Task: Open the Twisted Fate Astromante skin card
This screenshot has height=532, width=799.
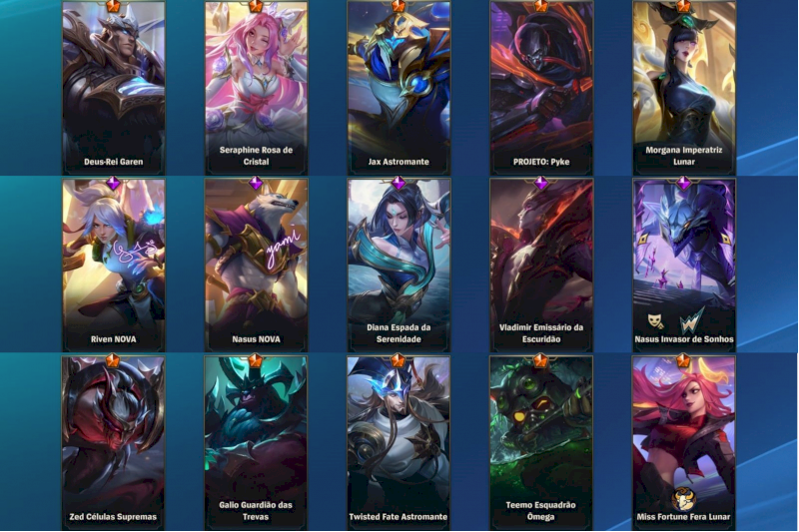Action: click(x=399, y=443)
